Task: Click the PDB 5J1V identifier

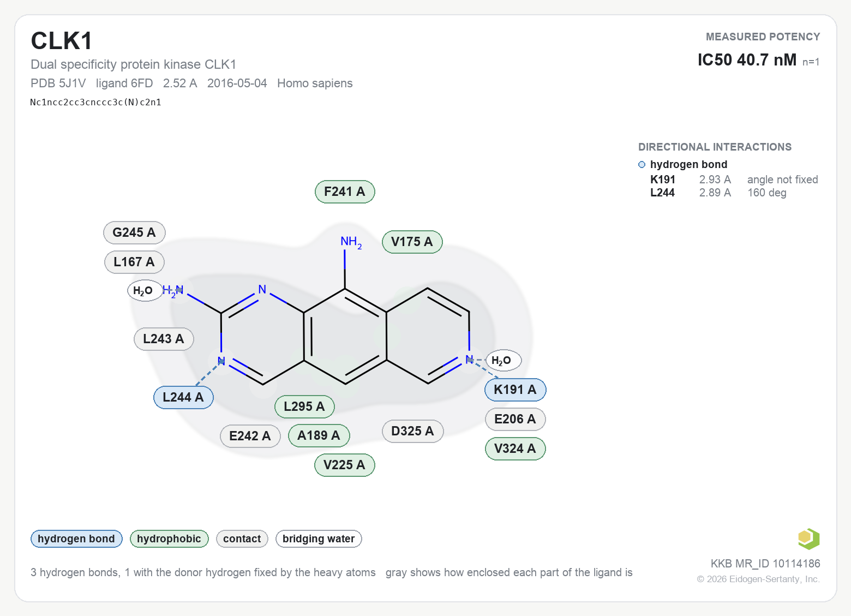Action: pos(58,83)
